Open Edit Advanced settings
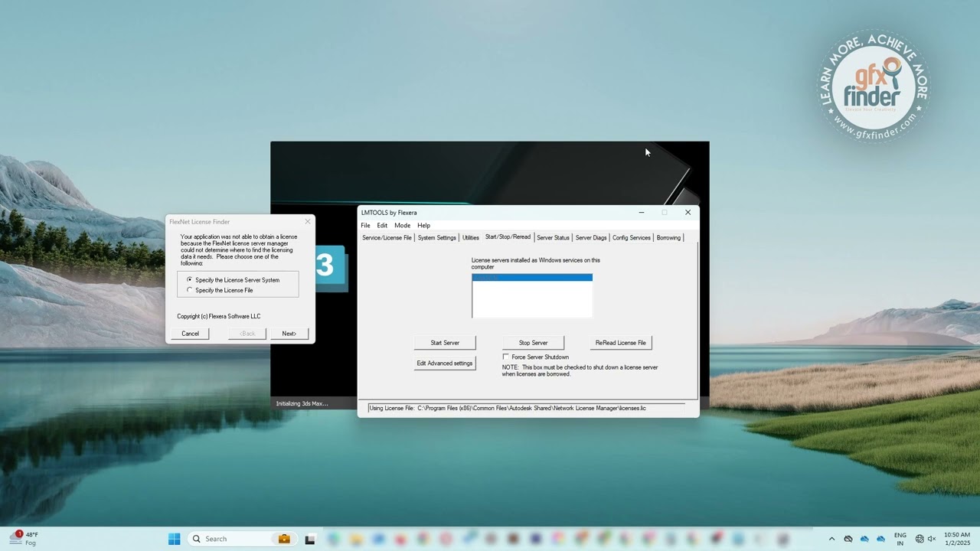Viewport: 980px width, 551px height. click(x=445, y=364)
